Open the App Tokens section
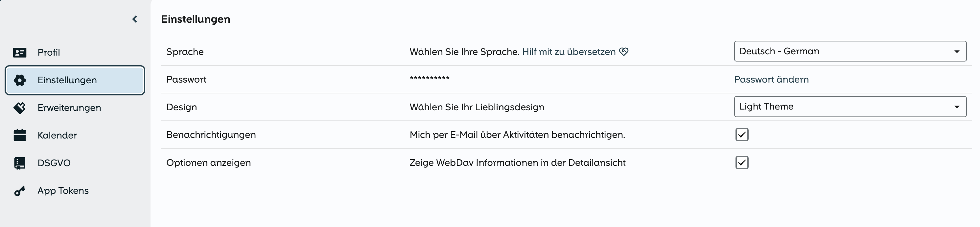 [x=62, y=190]
